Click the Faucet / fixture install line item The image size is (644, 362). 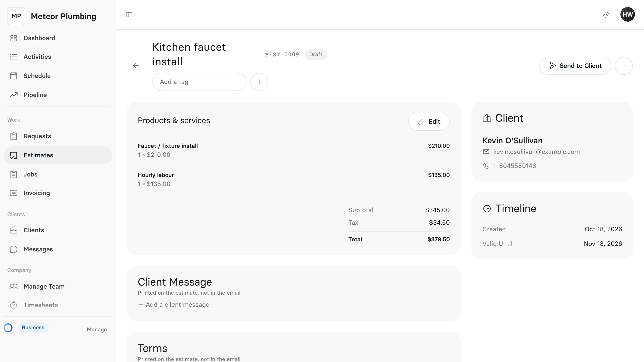294,150
